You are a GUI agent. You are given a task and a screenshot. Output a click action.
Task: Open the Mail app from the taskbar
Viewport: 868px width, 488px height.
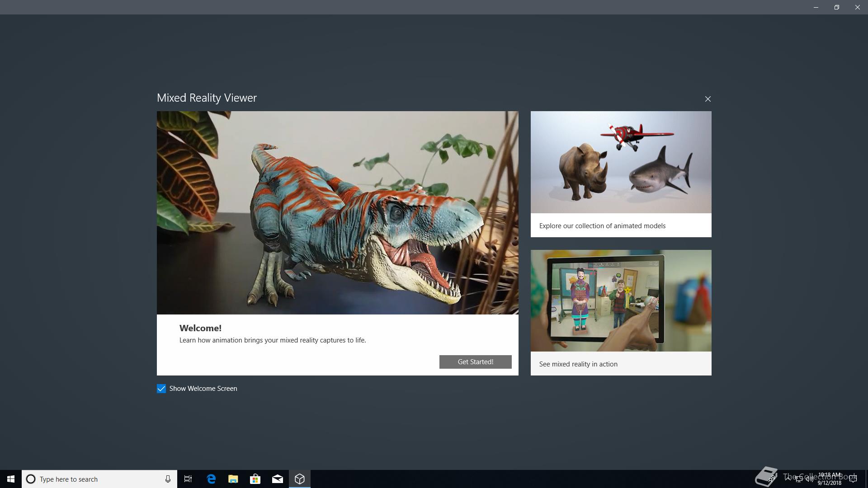click(278, 479)
